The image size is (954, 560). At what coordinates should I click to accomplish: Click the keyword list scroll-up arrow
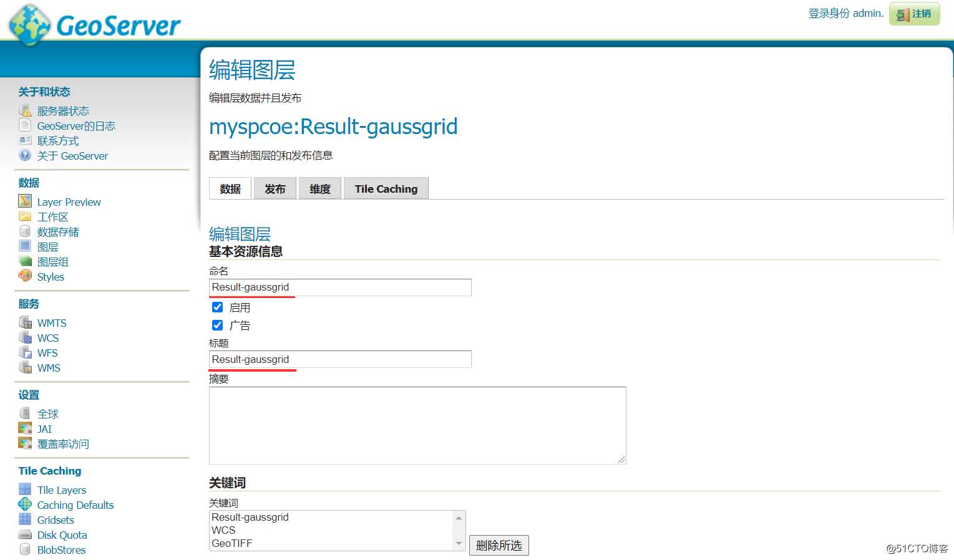click(x=459, y=518)
